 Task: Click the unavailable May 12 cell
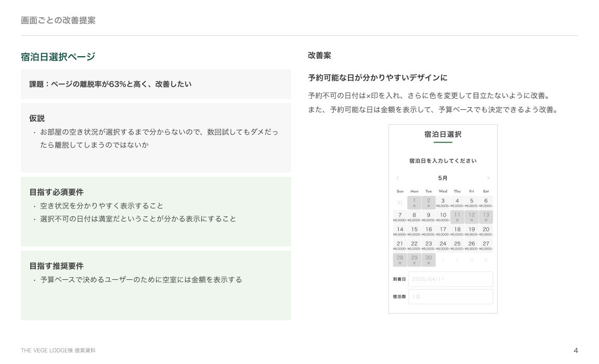472,217
